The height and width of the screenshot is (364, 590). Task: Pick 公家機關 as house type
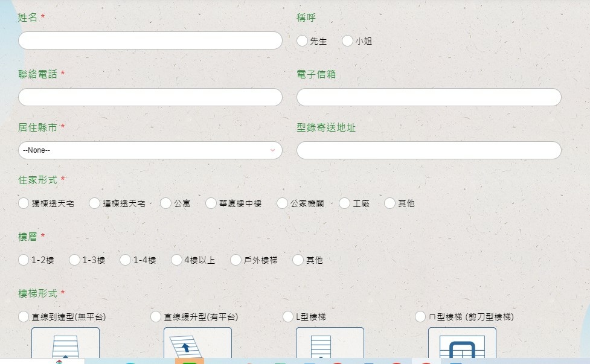click(282, 203)
